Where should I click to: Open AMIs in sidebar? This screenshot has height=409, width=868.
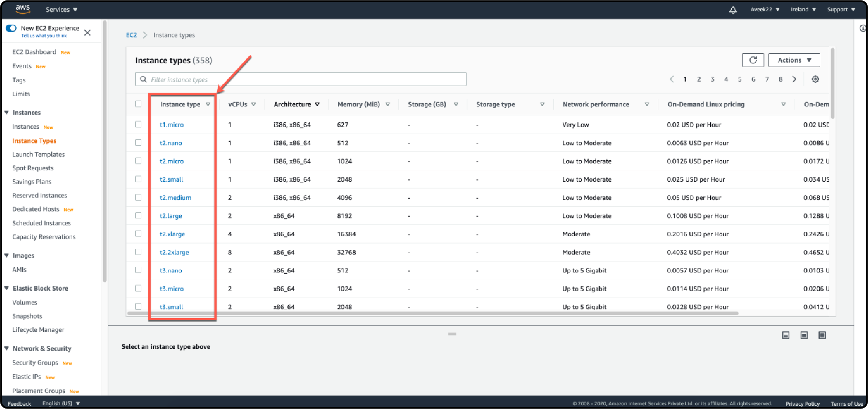[x=19, y=270]
